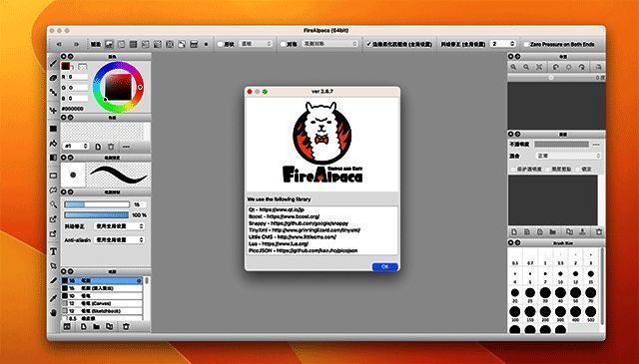Rotate canvas right in Navigator
This screenshot has width=639, height=364.
coord(581,67)
